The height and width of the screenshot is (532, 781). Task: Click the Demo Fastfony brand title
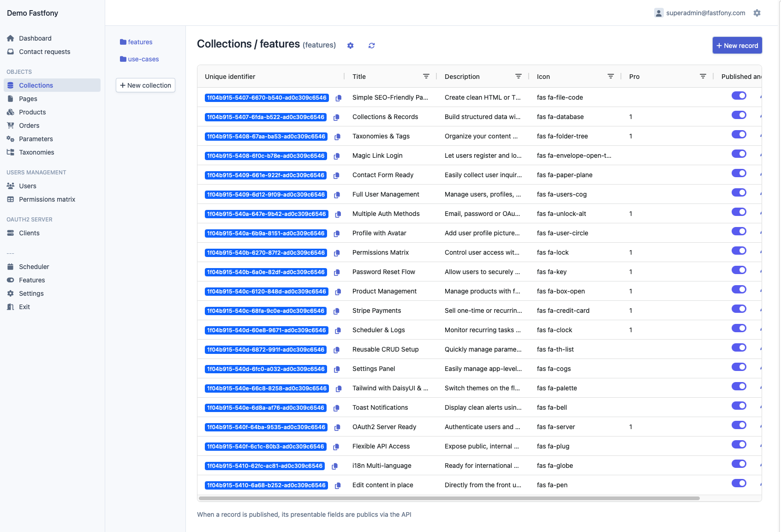[33, 13]
